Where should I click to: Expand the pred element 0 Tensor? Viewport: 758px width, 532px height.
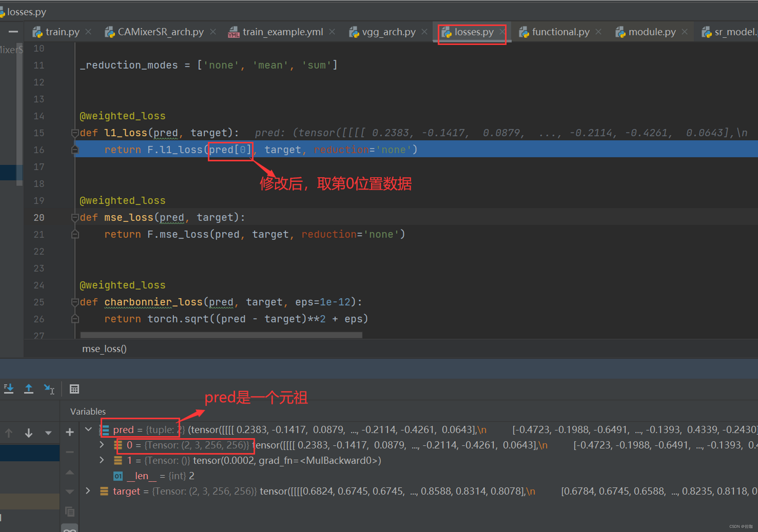tap(102, 444)
